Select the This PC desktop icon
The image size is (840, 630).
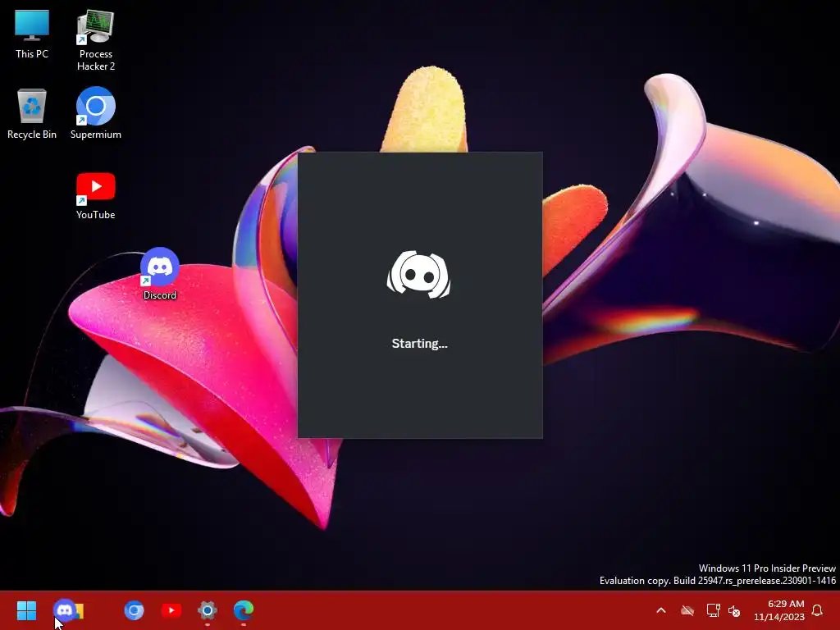[x=32, y=34]
